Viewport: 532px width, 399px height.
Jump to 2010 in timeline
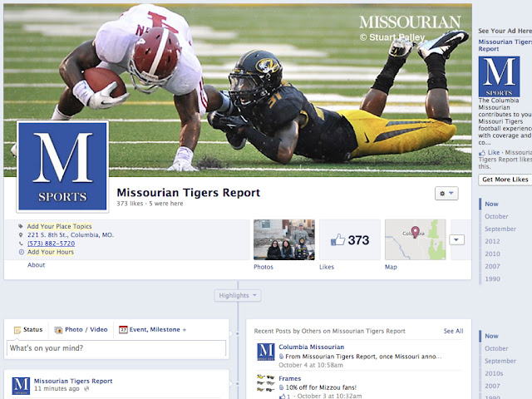tap(492, 254)
